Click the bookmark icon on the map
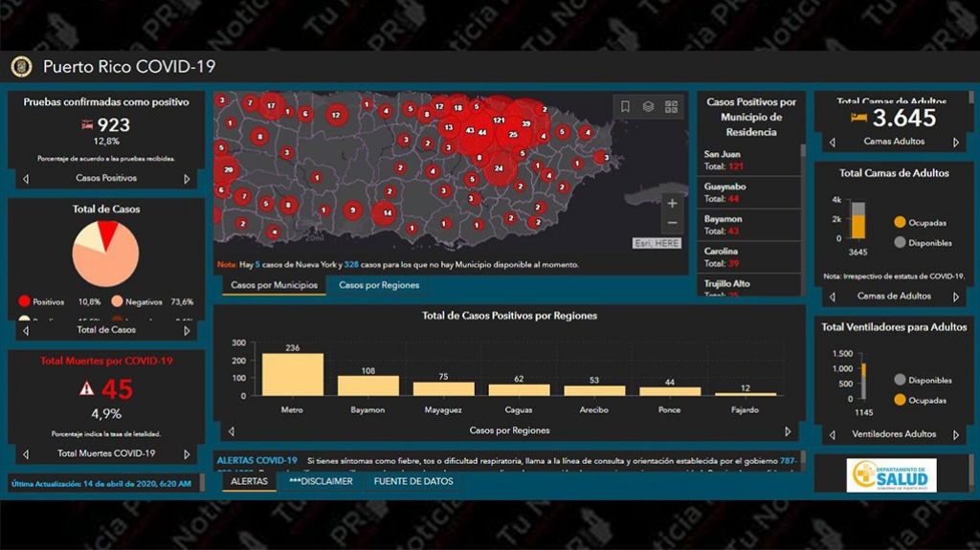The image size is (980, 550). (625, 107)
